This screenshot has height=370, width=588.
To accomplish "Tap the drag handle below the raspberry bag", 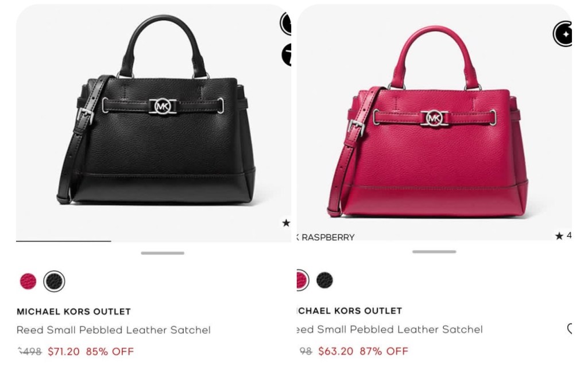I will [x=434, y=252].
